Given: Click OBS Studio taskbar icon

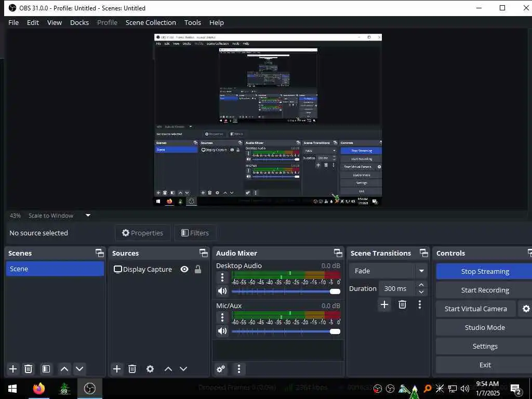Looking at the screenshot, I should pyautogui.click(x=89, y=389).
